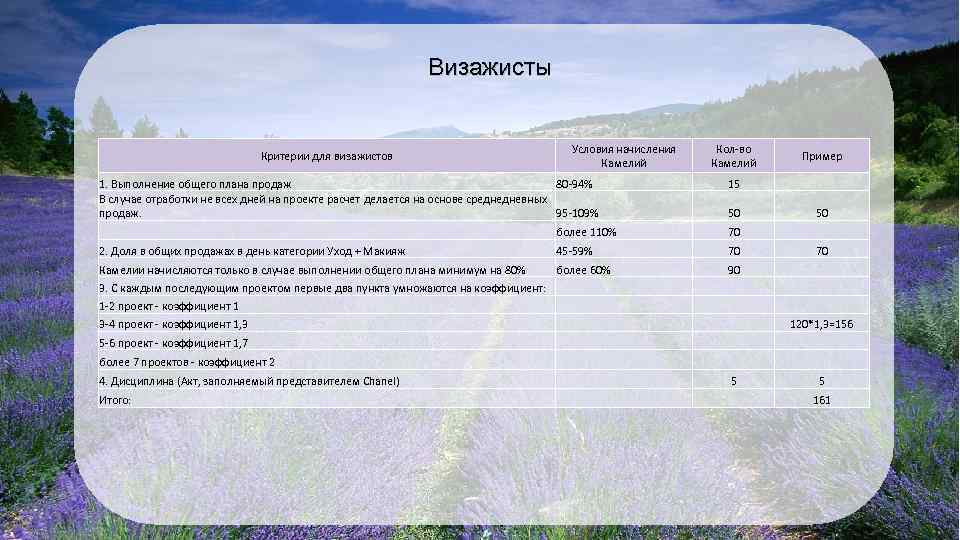Viewport: 960px width, 540px height.
Task: Click "5" in the Кол-во column of the Дисциплина row
Action: click(733, 381)
